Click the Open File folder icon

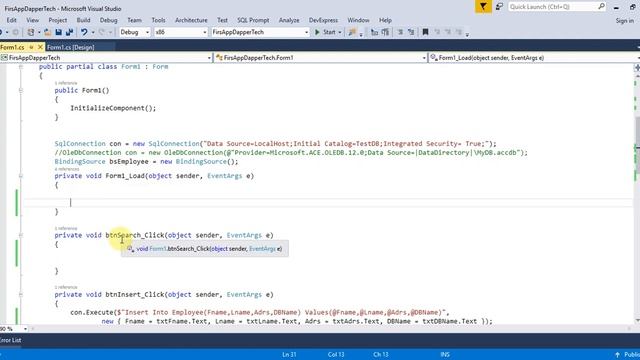pyautogui.click(x=48, y=32)
